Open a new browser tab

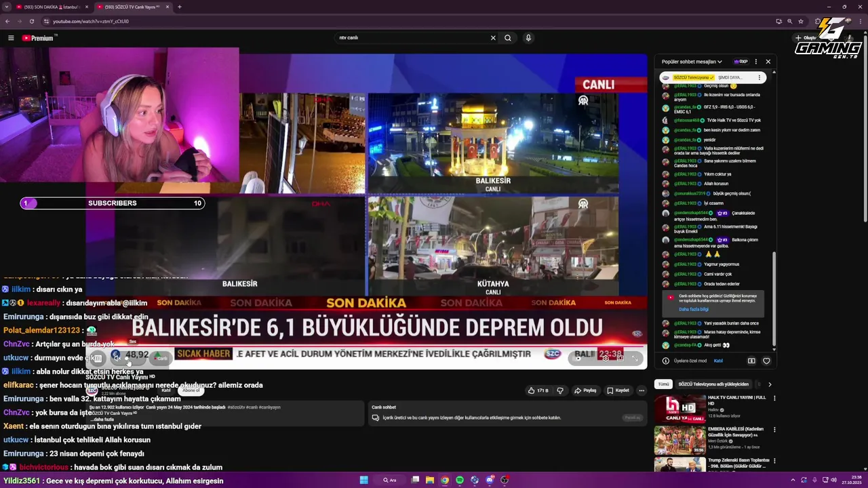coord(179,7)
